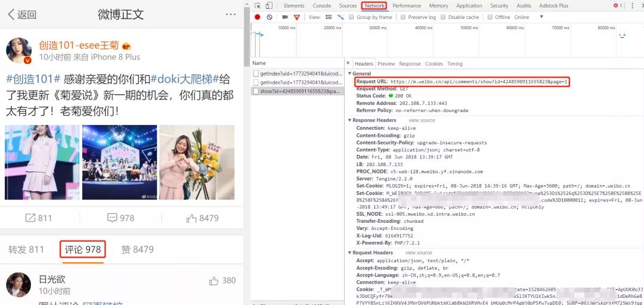Click the Request URL value text

click(479, 82)
